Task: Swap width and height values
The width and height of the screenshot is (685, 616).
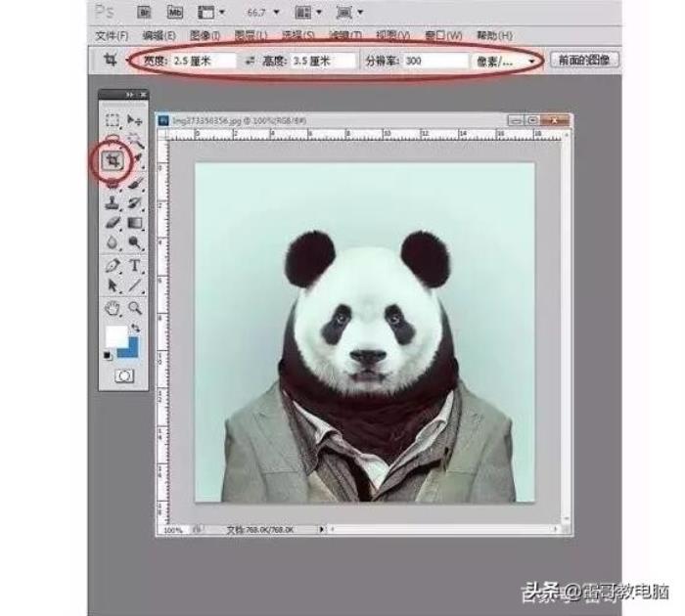Action: tap(250, 61)
